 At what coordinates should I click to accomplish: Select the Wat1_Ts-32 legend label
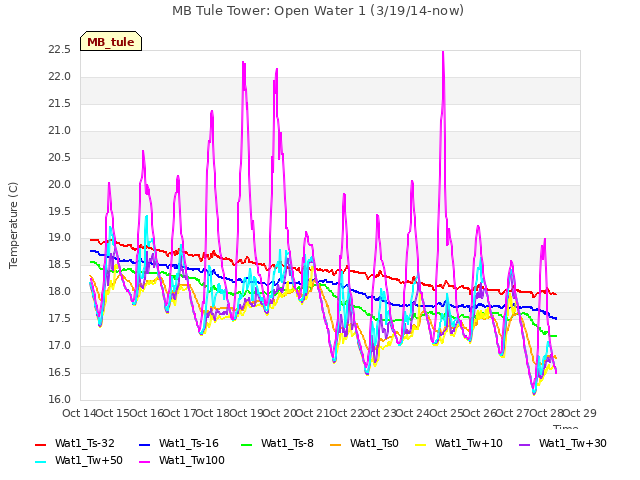coord(85,443)
